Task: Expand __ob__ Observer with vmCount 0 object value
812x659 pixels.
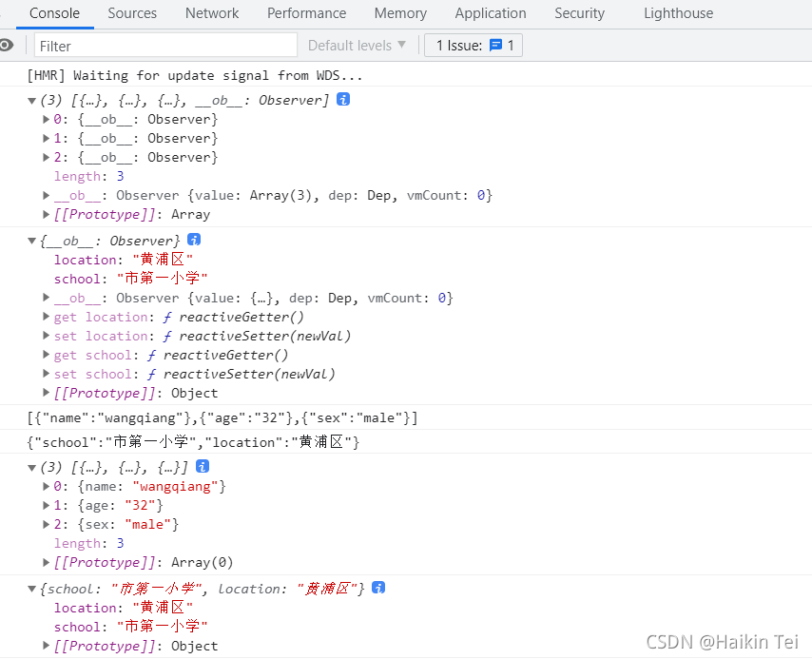Action: [x=46, y=298]
